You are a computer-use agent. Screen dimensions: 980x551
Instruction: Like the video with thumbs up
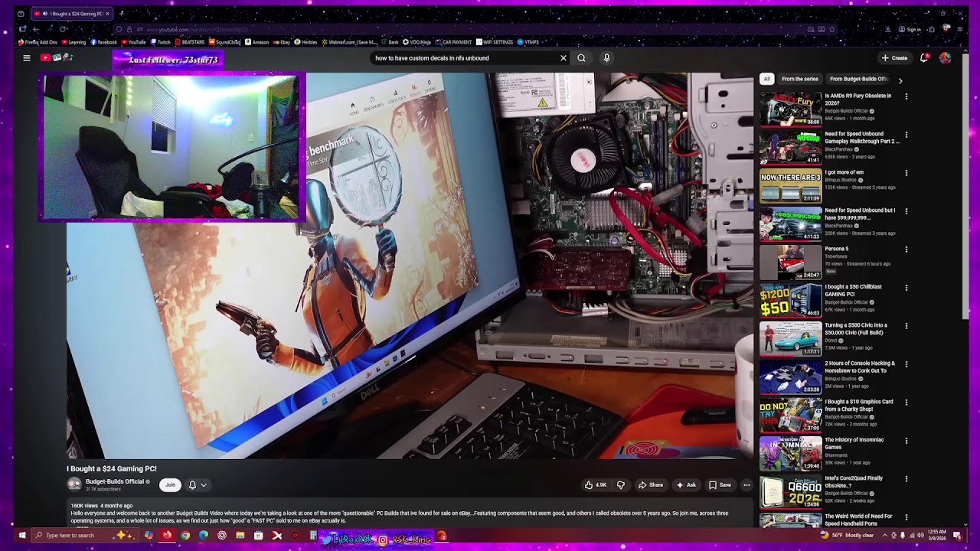coord(596,484)
